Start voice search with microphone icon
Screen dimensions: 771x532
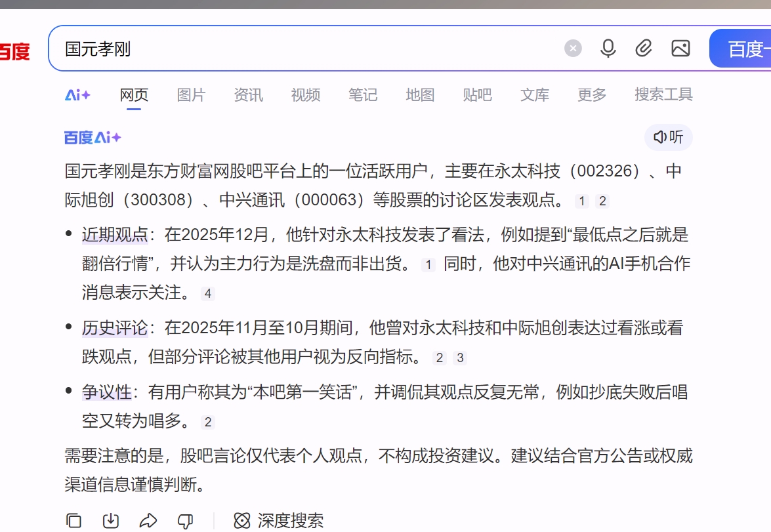608,48
